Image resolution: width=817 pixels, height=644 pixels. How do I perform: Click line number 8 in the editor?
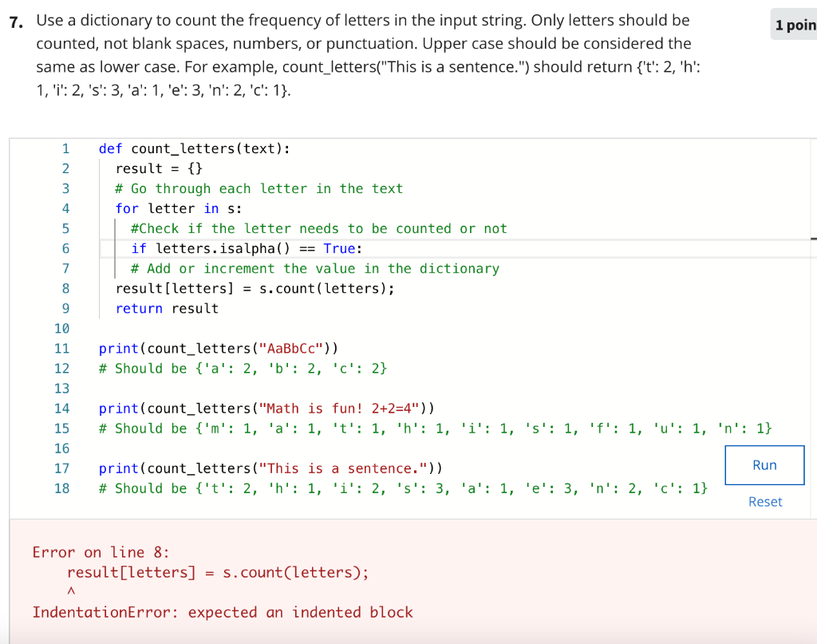click(65, 288)
